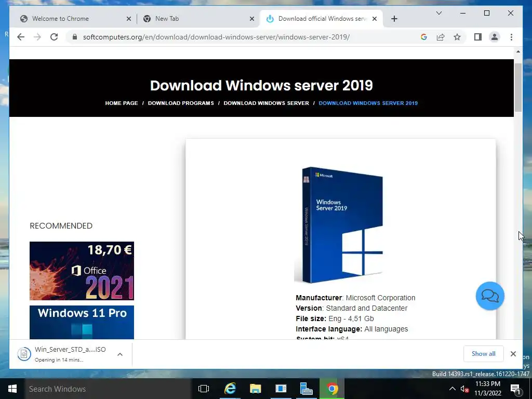Open the DOWNLOAD WINDOWS SERVER breadcrumb
The width and height of the screenshot is (532, 399).
tap(267, 103)
